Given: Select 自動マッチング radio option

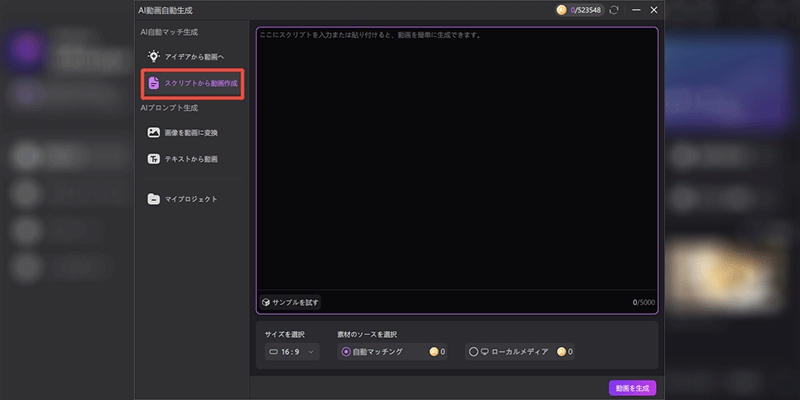Looking at the screenshot, I should [346, 352].
